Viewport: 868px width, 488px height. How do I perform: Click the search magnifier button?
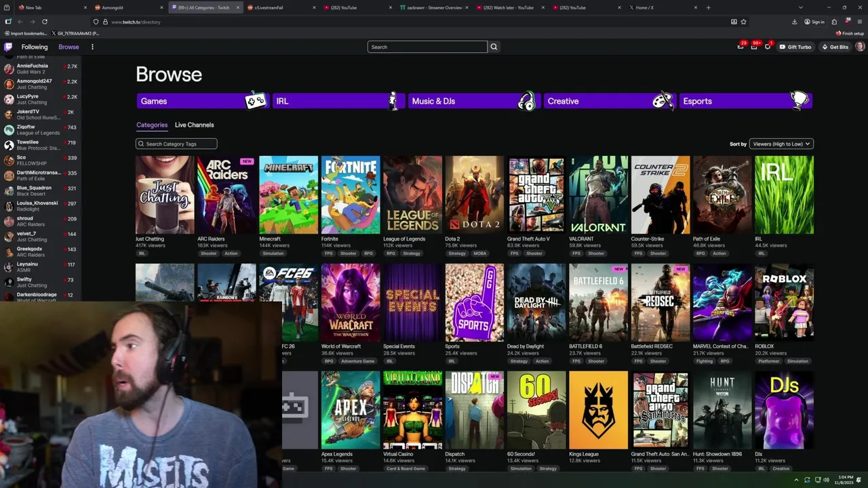pos(494,47)
